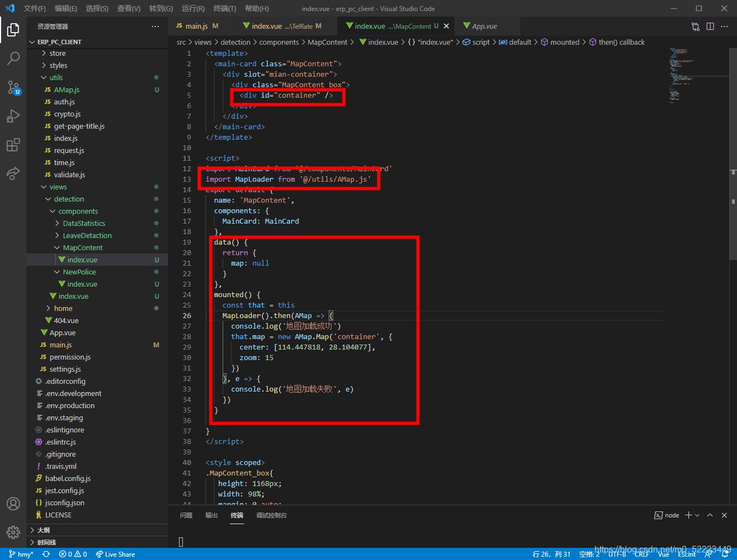Open 404.vue in the explorer
This screenshot has height=560, width=737.
(x=66, y=321)
